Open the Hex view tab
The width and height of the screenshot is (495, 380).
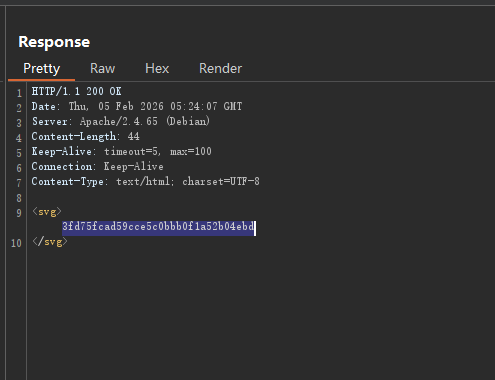157,69
